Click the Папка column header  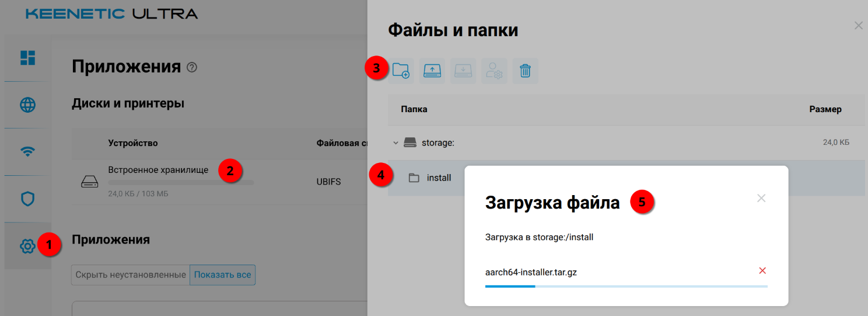point(414,109)
